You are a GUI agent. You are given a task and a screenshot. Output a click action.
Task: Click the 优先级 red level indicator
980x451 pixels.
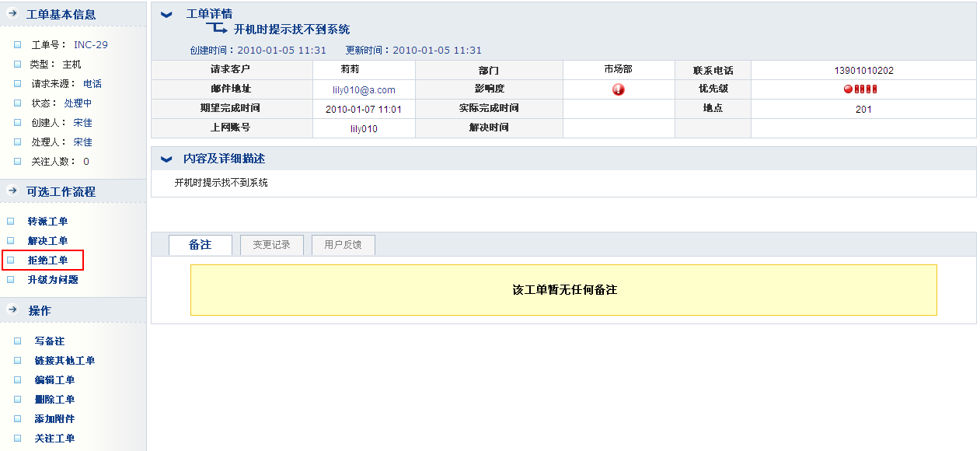860,89
